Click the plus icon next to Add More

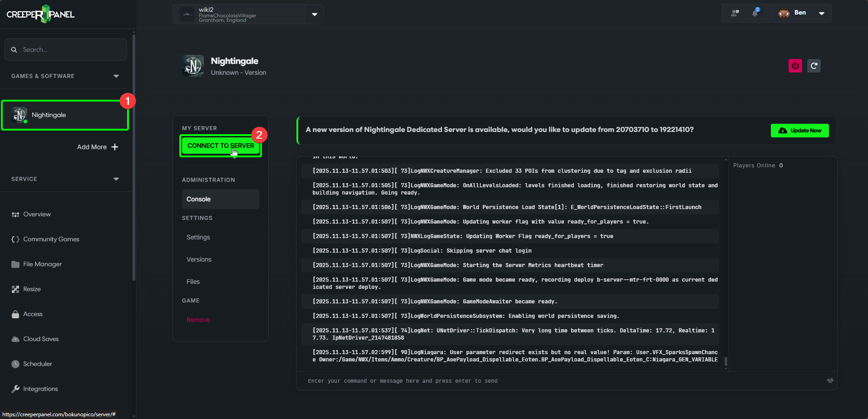(x=115, y=147)
